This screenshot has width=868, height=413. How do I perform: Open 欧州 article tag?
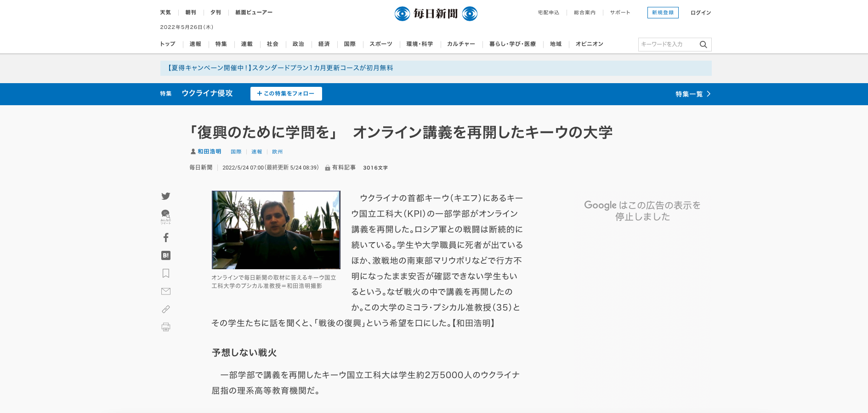pos(278,152)
